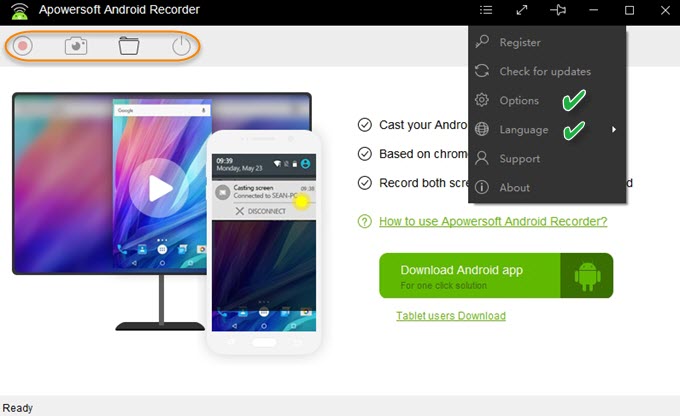Click the check circle beside Based on chrome
Image resolution: width=680 pixels, height=416 pixels.
(x=365, y=154)
